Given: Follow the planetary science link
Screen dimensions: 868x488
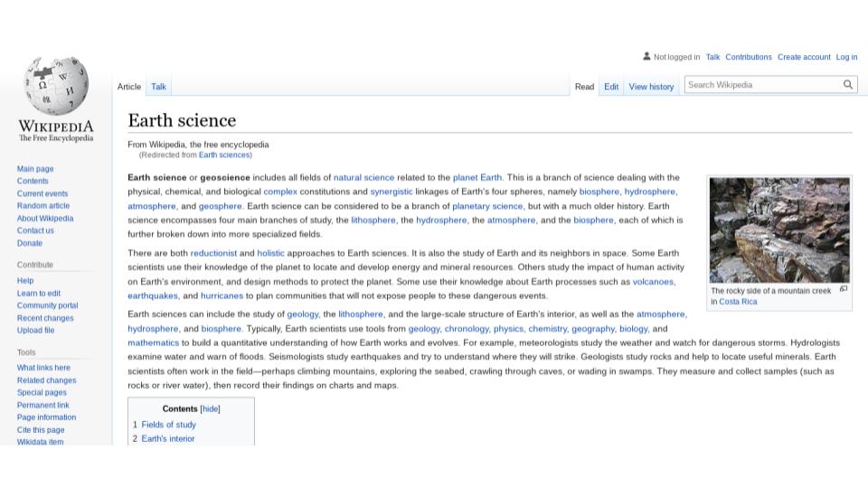Looking at the screenshot, I should point(487,206).
